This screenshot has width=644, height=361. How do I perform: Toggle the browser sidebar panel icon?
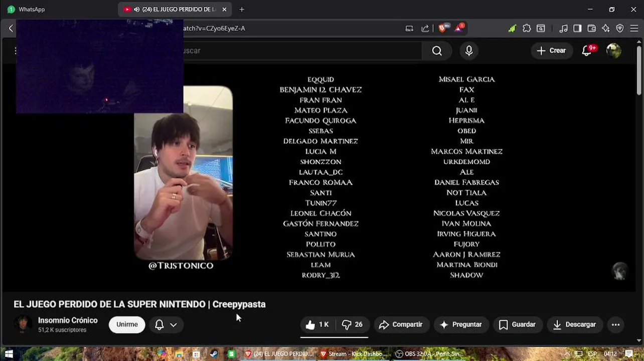click(577, 29)
